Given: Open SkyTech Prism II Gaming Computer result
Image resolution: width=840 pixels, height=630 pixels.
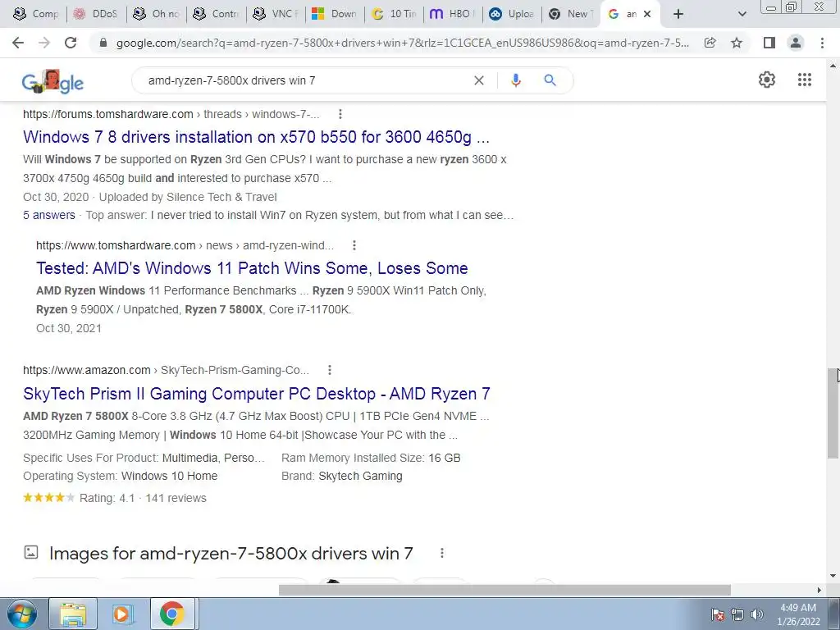Looking at the screenshot, I should click(257, 394).
